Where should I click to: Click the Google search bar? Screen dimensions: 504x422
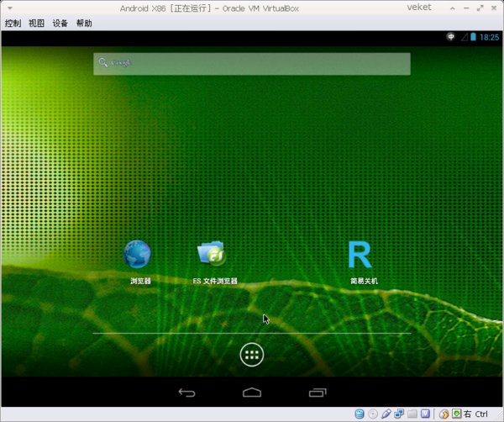click(252, 64)
